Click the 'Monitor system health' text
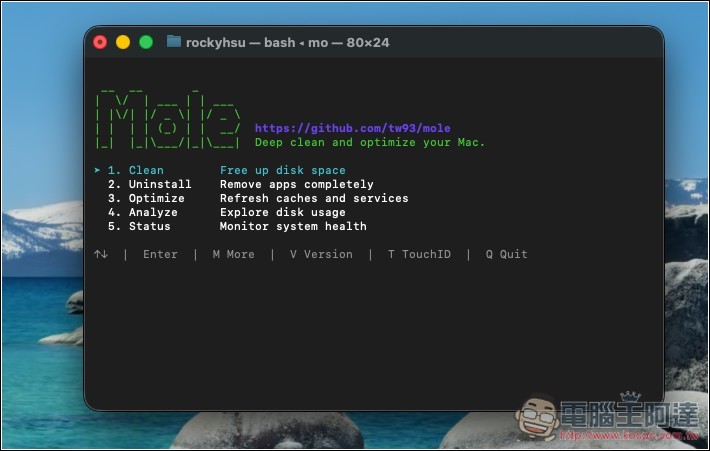Image resolution: width=710 pixels, height=451 pixels. tap(293, 226)
